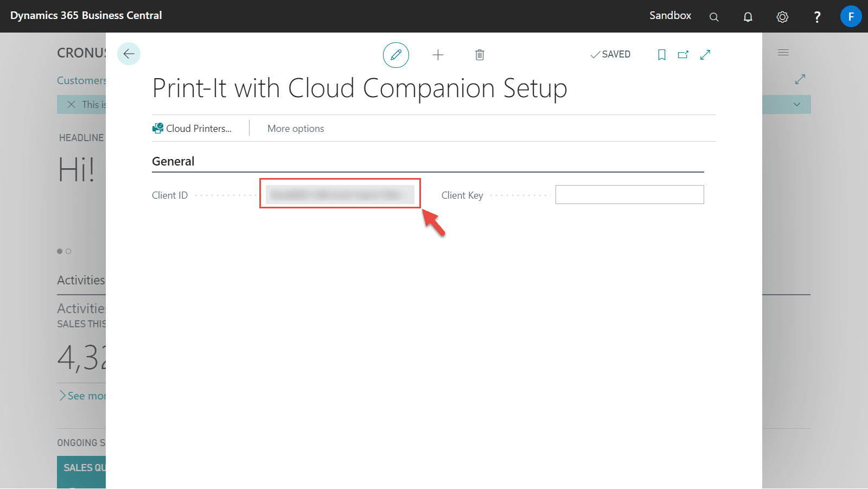This screenshot has width=868, height=489.
Task: Open the settings gear menu
Action: pyautogui.click(x=782, y=17)
